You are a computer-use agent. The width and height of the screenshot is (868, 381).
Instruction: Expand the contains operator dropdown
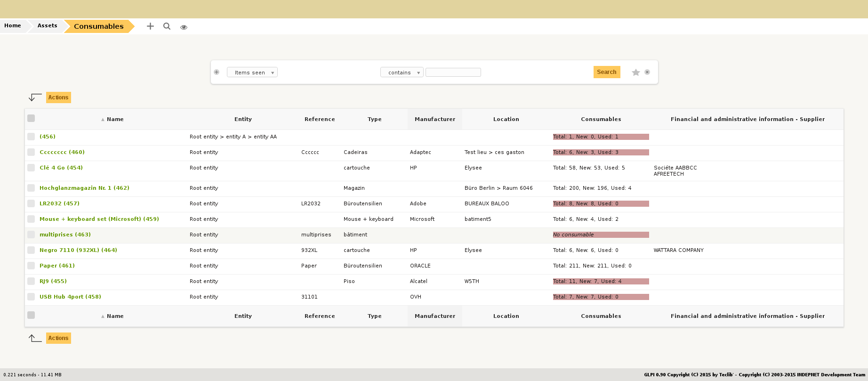pos(402,73)
